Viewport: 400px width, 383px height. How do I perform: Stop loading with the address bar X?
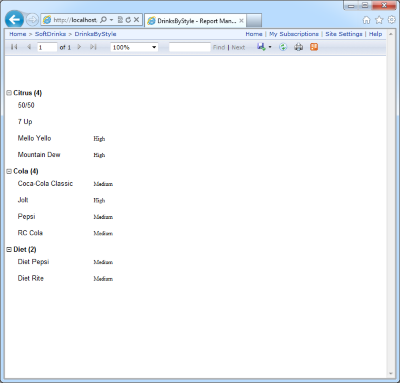pos(136,20)
